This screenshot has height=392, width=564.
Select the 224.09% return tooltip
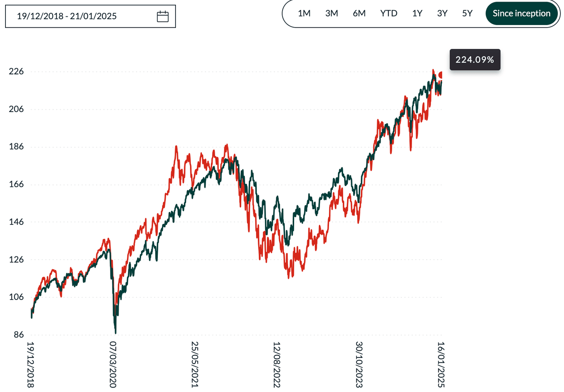click(475, 60)
